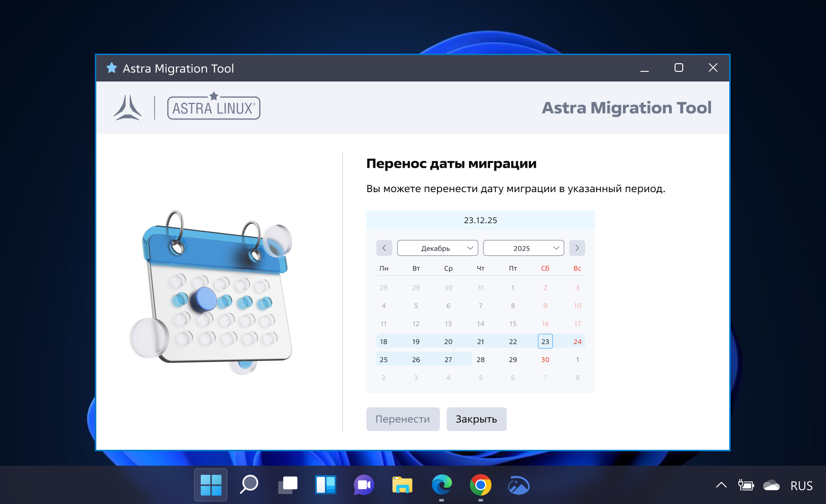Screen dimensions: 826x504
Task: Switch to Microsoft Edge in taskbar
Action: 441,485
